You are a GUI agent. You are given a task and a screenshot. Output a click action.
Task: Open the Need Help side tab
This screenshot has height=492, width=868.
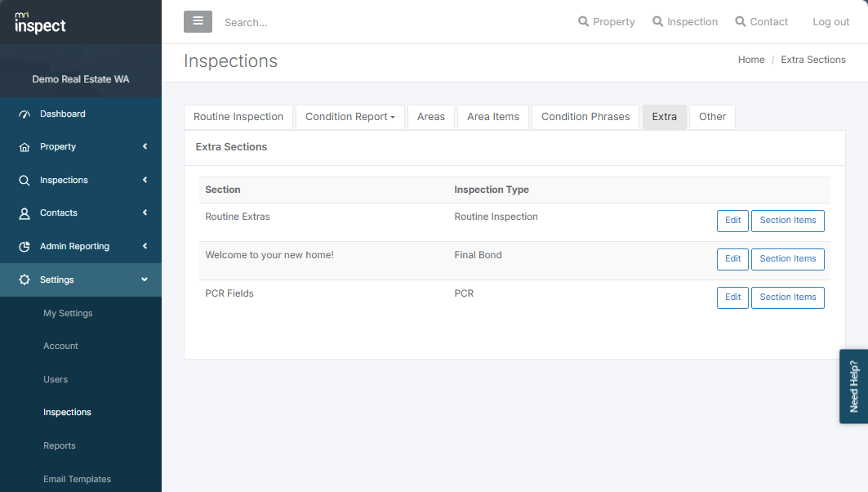853,387
